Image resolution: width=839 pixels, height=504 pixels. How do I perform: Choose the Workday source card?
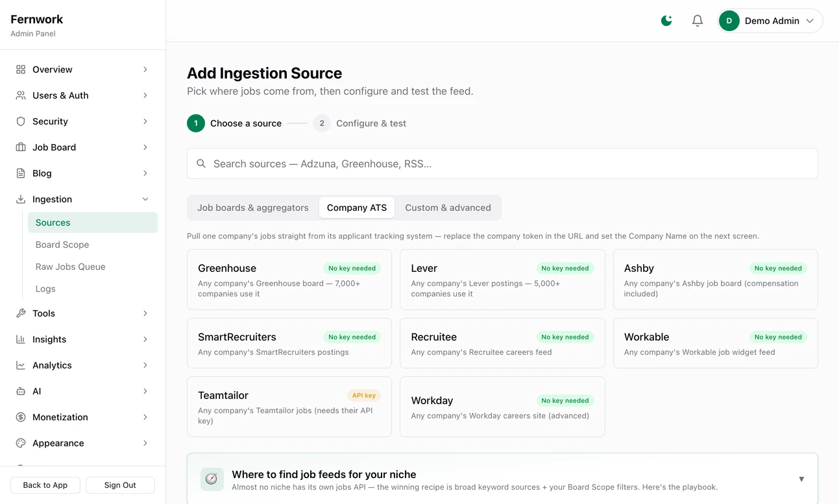(x=502, y=407)
